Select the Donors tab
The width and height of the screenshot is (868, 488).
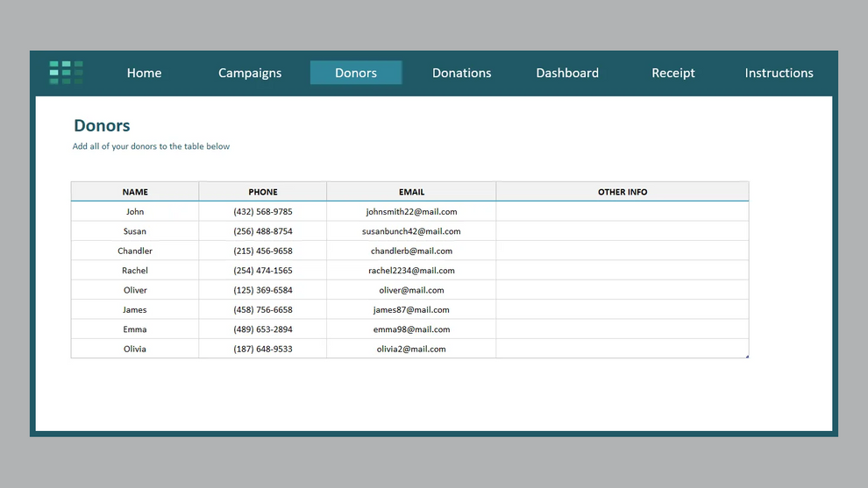(356, 73)
